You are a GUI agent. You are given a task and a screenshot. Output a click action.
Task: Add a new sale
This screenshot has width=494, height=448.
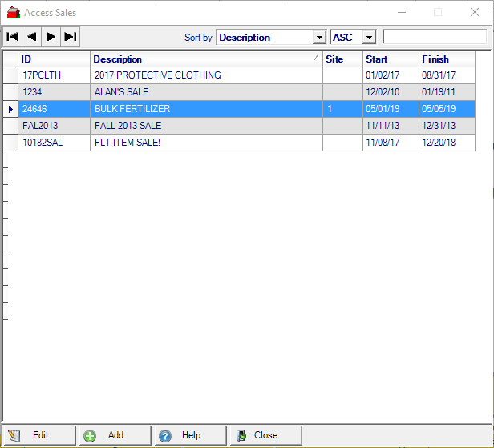click(x=114, y=435)
